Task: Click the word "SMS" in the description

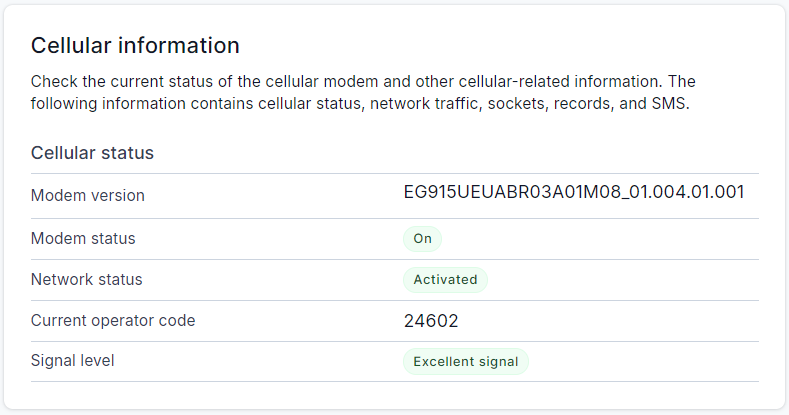Action: coord(669,104)
